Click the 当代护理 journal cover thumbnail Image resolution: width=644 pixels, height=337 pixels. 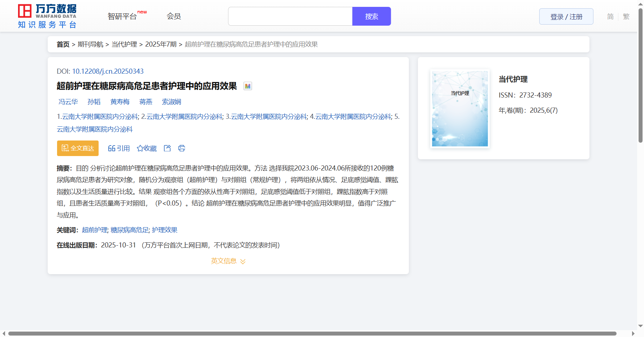(x=460, y=108)
